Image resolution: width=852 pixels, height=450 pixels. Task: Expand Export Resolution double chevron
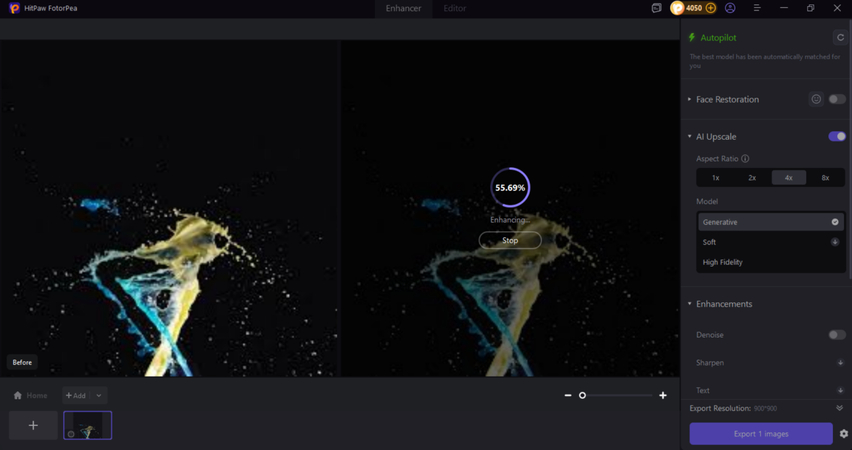(840, 408)
